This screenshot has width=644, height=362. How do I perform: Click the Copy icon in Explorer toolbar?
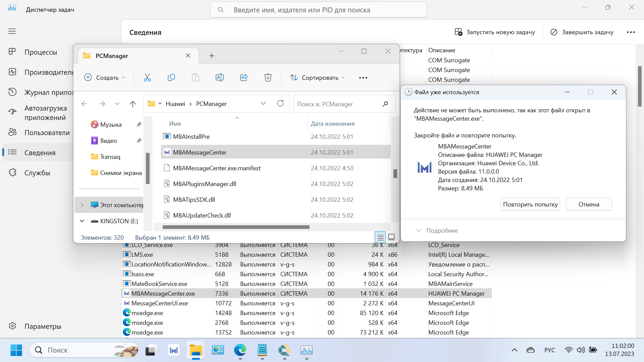[171, 77]
